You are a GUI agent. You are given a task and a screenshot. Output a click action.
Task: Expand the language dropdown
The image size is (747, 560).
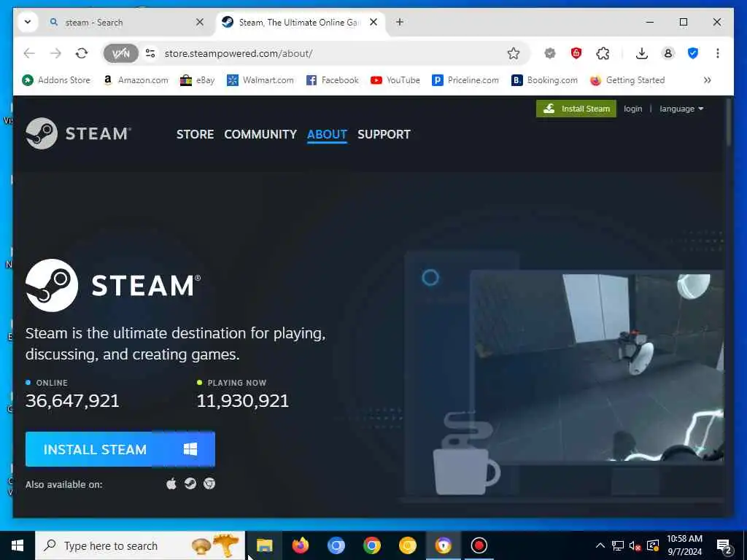point(681,109)
